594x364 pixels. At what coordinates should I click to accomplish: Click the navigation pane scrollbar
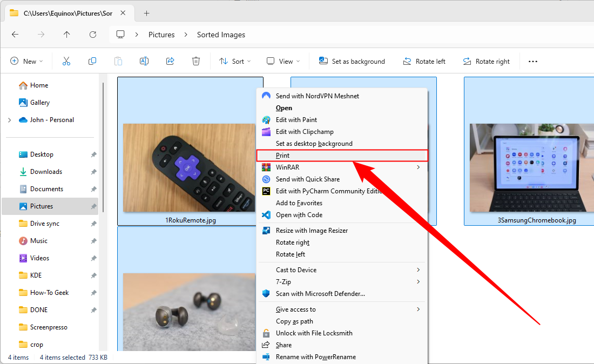(x=103, y=148)
